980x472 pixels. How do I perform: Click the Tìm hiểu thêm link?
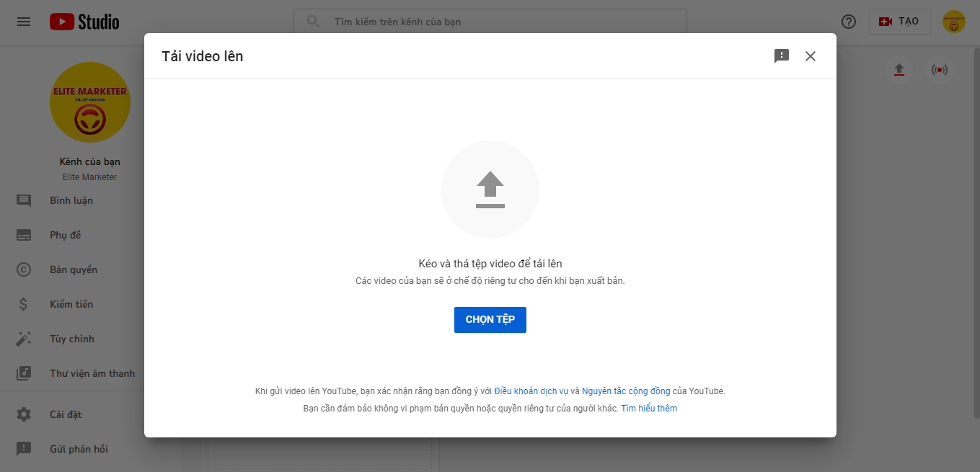coord(649,409)
